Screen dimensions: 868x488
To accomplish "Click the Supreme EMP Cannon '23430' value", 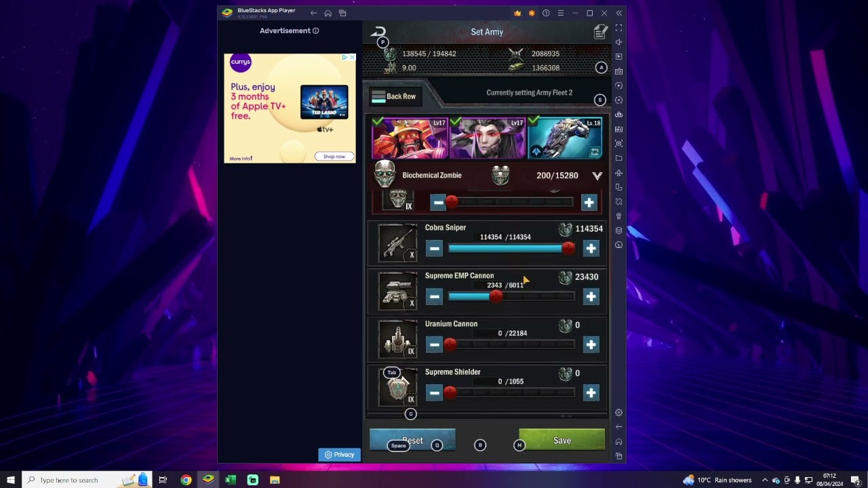I will 587,277.
